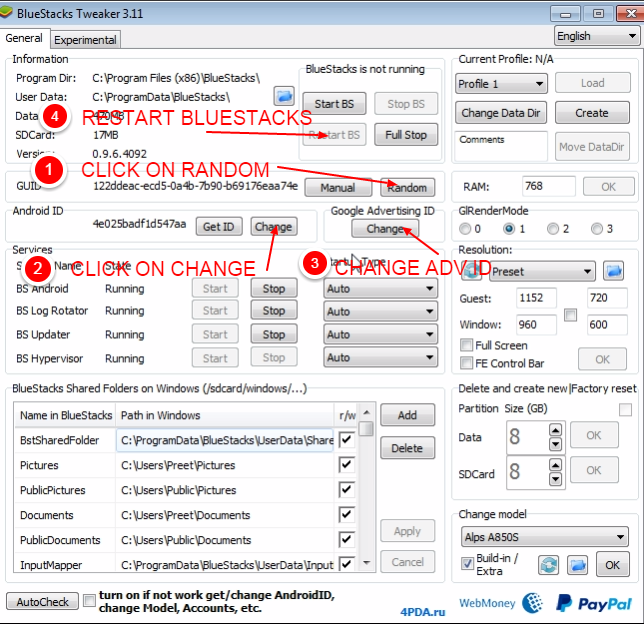This screenshot has height=624, width=644.
Task: Toggle checkbox between Guest and Window sizes
Action: (570, 315)
